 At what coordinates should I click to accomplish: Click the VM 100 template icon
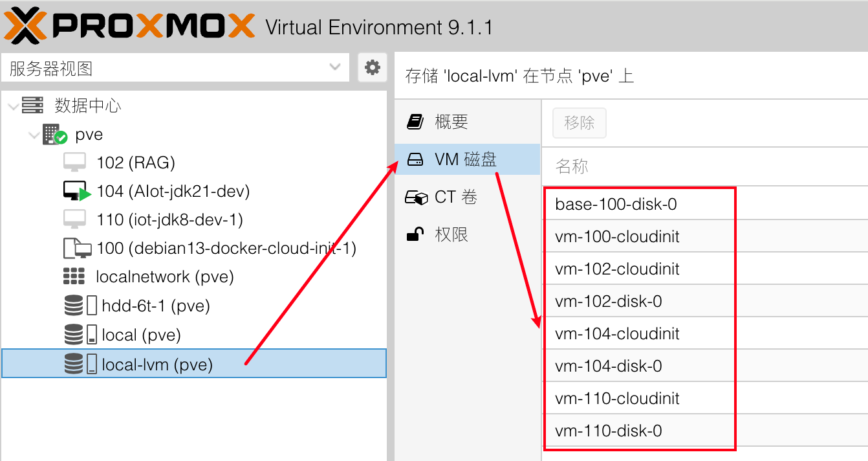(77, 248)
